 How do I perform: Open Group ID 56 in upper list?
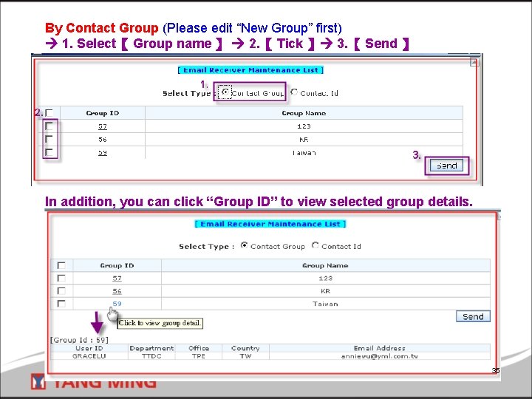pyautogui.click(x=103, y=140)
